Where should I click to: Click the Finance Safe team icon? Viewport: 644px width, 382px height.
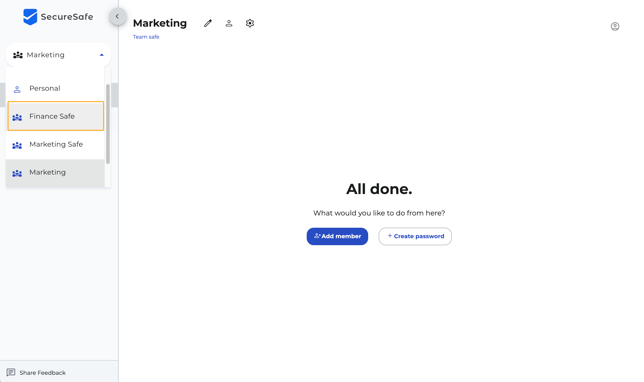tap(17, 117)
